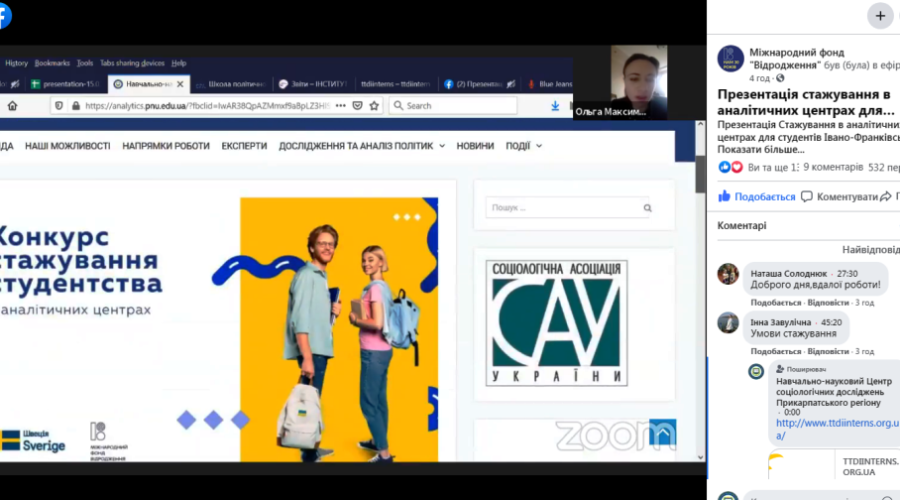
Task: Expand the Події dropdown menu
Action: tap(524, 146)
